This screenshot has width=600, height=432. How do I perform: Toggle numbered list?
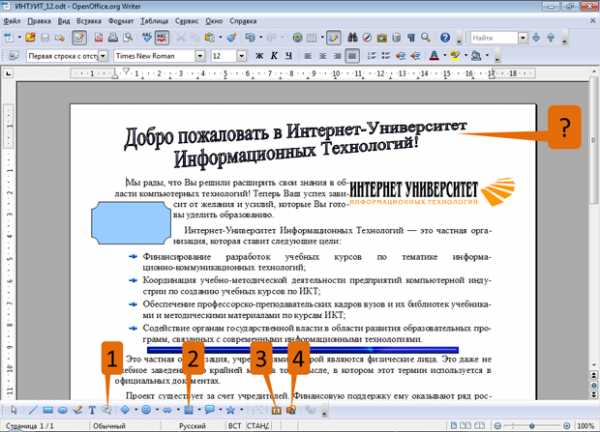371,56
